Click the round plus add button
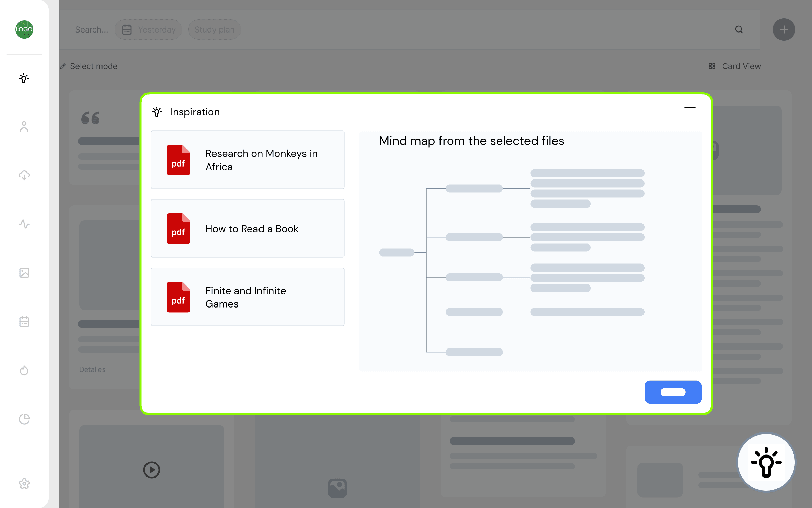 784,29
